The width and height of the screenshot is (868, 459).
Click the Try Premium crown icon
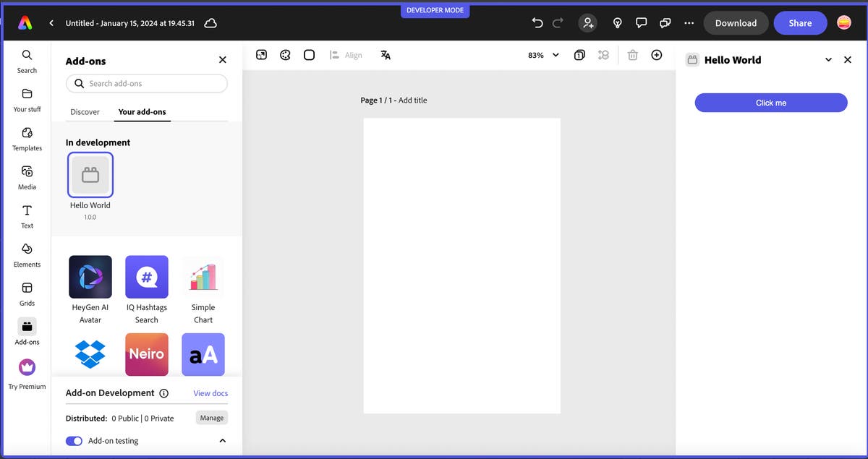pos(27,367)
